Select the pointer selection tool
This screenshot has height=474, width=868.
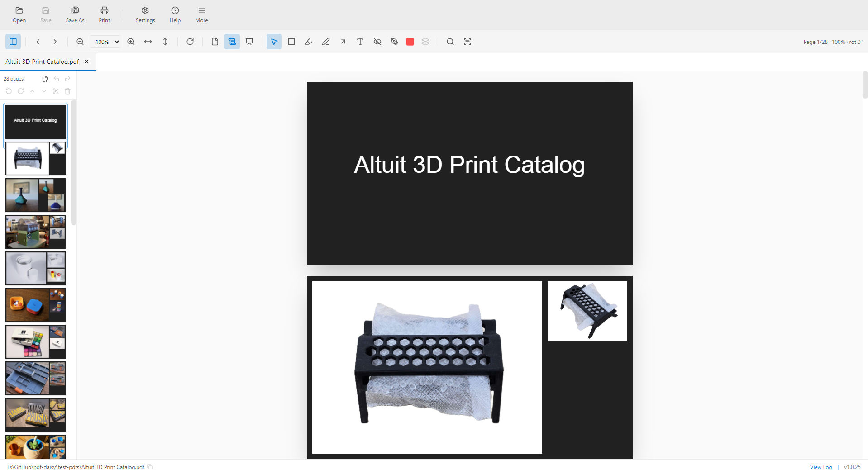(x=274, y=42)
